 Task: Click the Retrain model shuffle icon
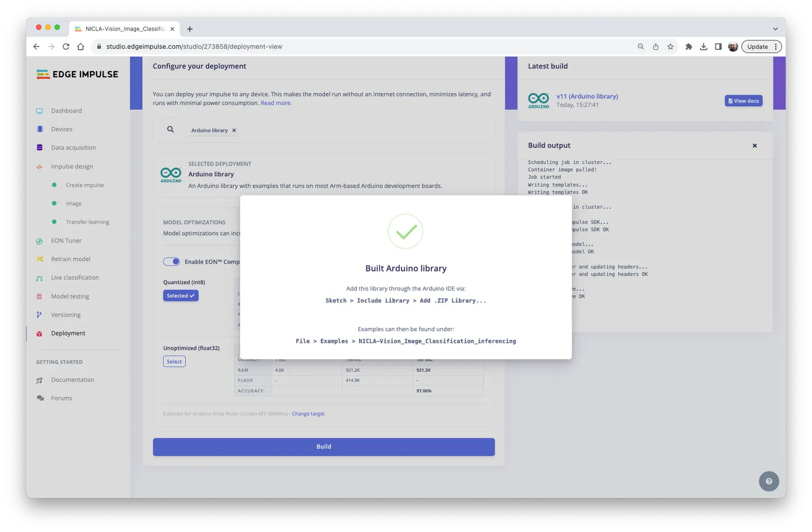tap(39, 259)
